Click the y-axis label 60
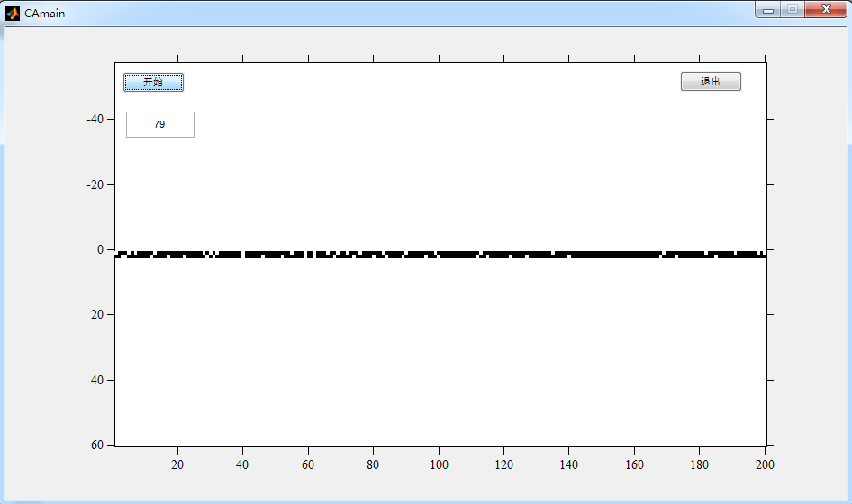 (97, 445)
